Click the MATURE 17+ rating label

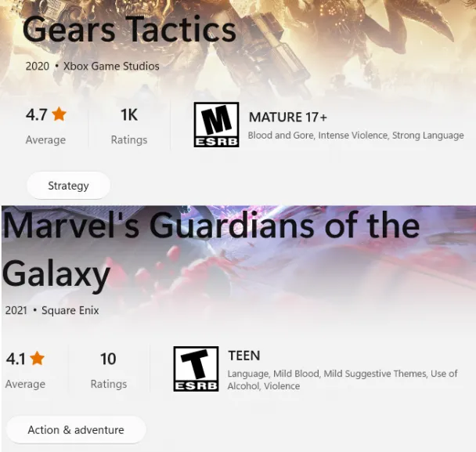288,117
